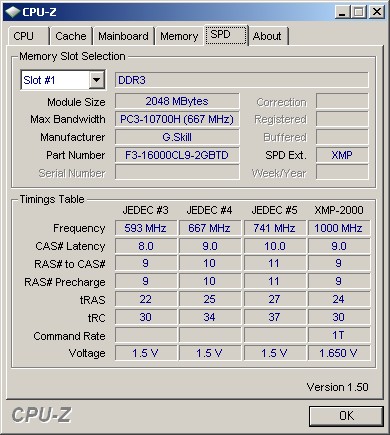390x435 pixels.
Task: Select the 8.0 CAS# Latency cell
Action: [x=146, y=246]
